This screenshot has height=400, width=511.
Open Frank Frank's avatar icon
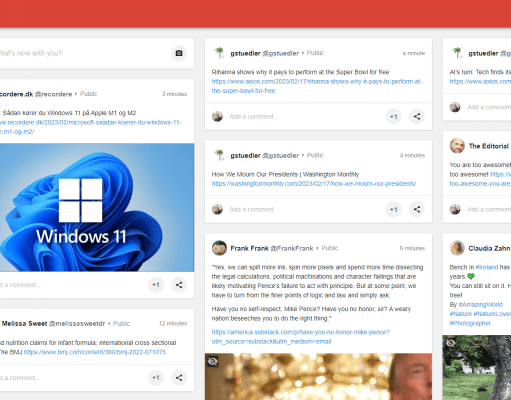[x=219, y=248]
